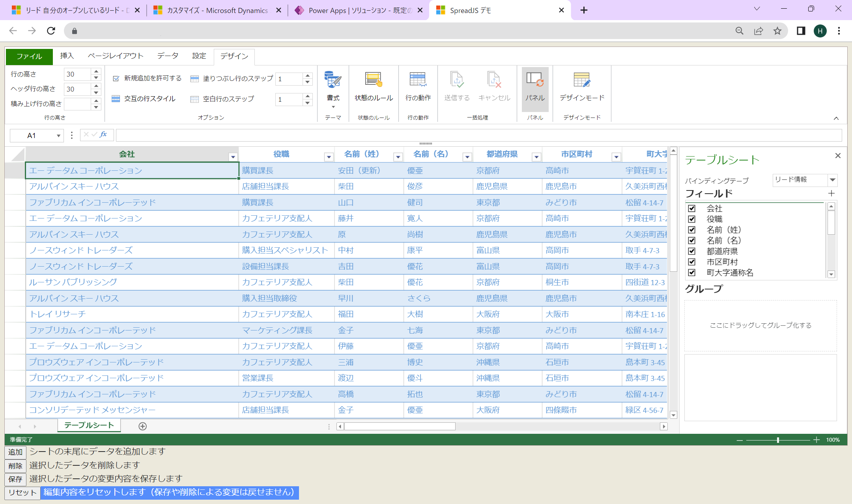This screenshot has height=504, width=852.
Task: Open a new browser tab
Action: tap(584, 10)
